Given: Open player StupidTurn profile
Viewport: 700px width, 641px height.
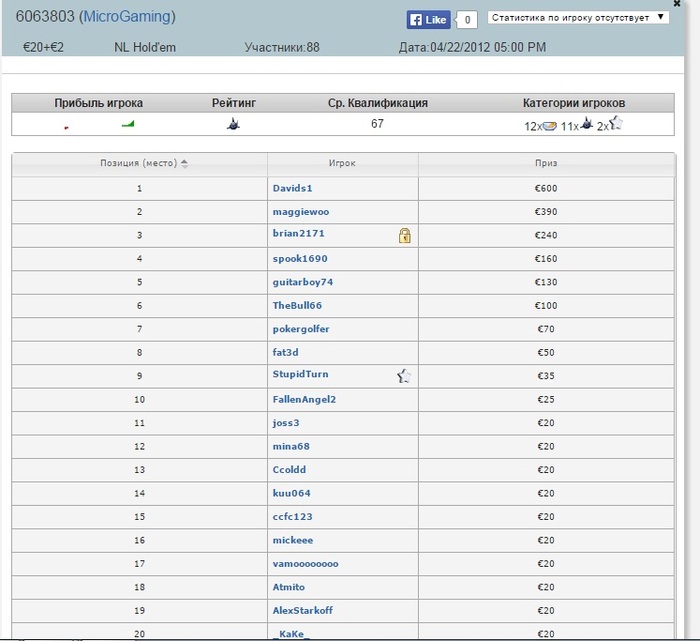Looking at the screenshot, I should pos(300,374).
